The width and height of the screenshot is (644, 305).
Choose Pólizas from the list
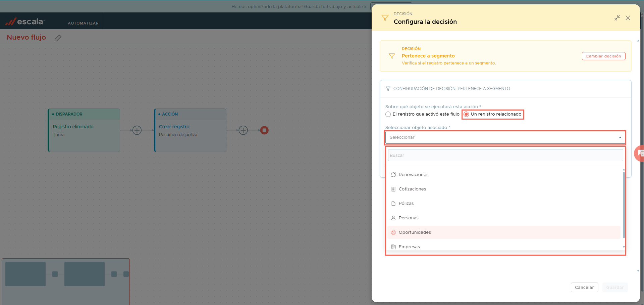tap(504, 204)
